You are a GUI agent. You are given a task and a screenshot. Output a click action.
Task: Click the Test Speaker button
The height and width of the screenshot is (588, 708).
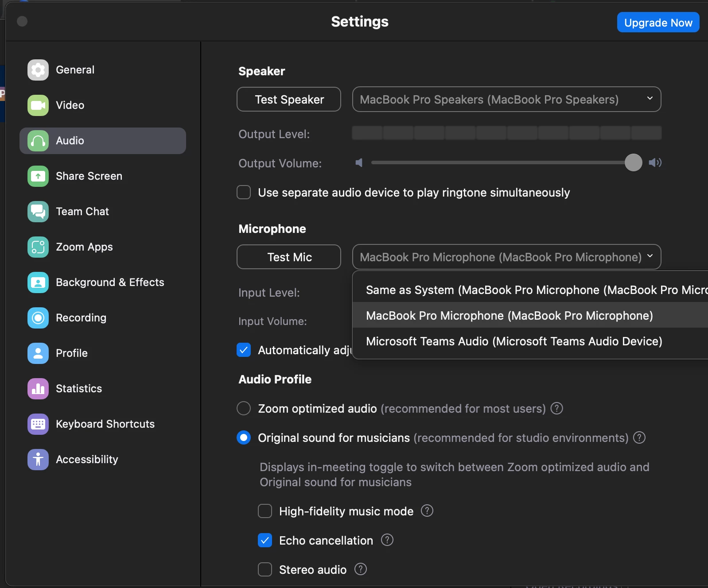pyautogui.click(x=289, y=100)
